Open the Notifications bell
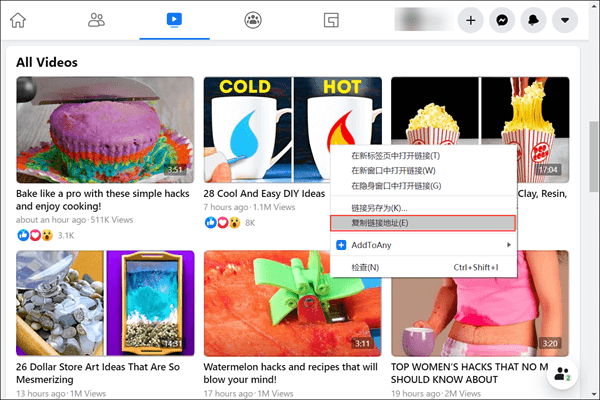This screenshot has height=400, width=600. point(538,20)
